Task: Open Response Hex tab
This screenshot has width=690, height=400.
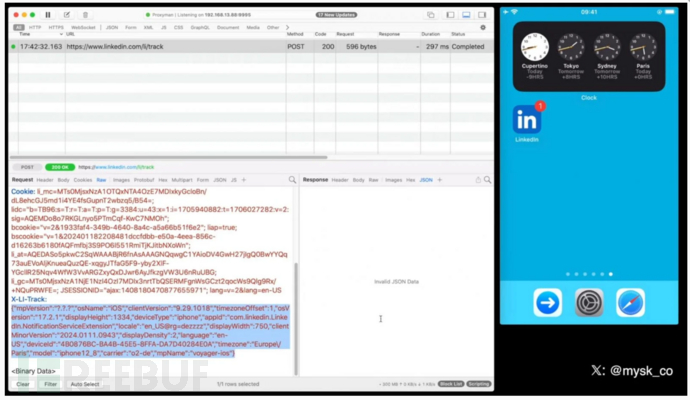Action: click(x=411, y=180)
